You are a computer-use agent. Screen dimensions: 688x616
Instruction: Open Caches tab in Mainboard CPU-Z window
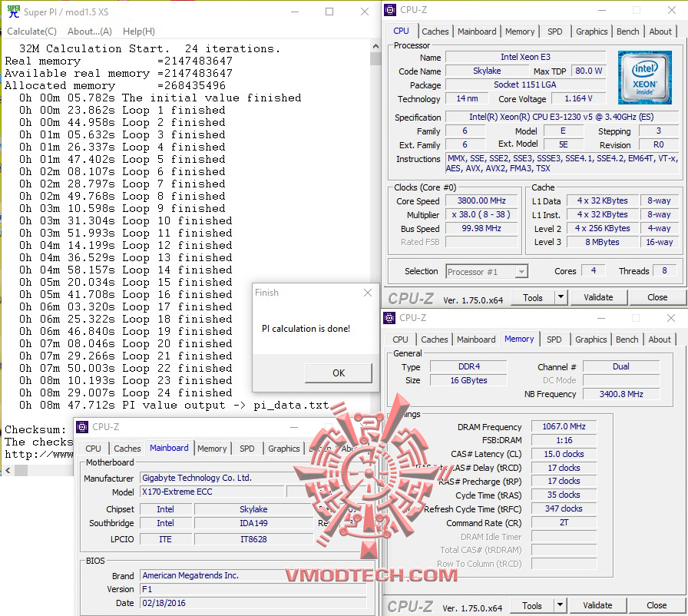click(127, 449)
